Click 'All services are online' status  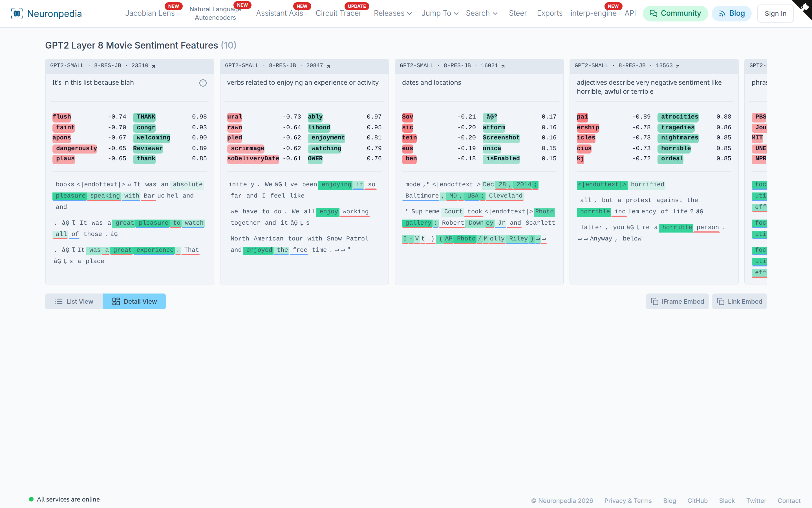[64, 499]
